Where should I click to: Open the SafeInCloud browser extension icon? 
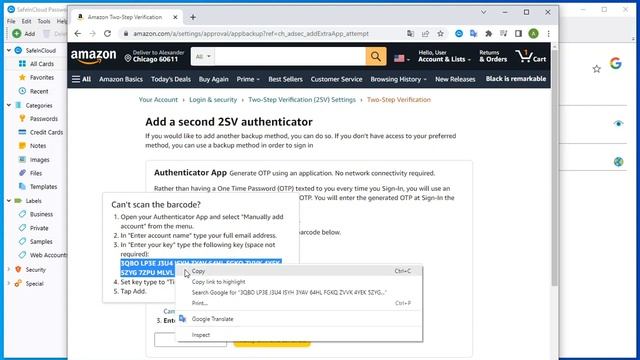[x=459, y=33]
